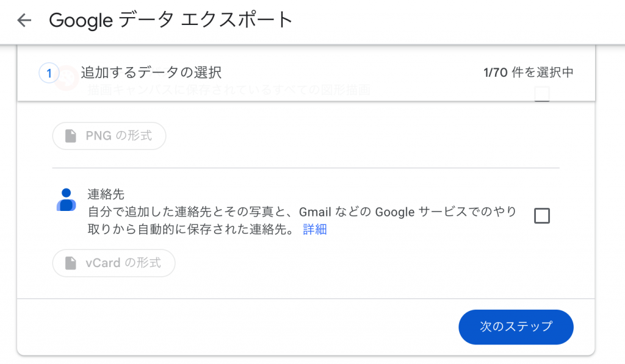The height and width of the screenshot is (364, 625).
Task: Click the 連絡先 description text starting 自分で追加した
Action: coord(302,221)
